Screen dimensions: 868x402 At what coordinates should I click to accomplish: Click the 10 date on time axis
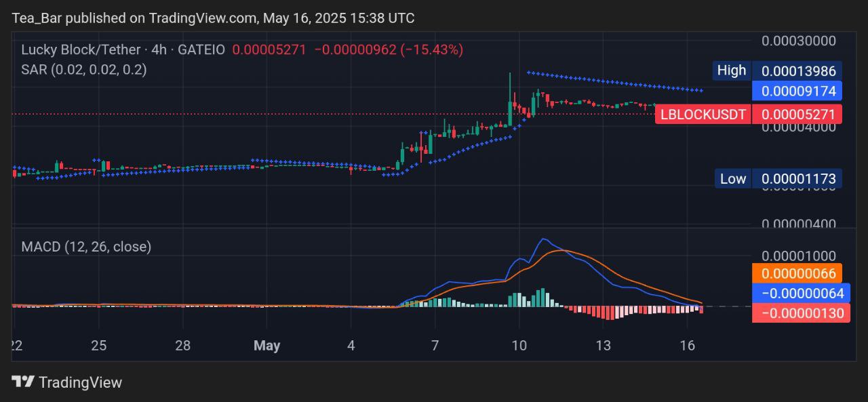[519, 346]
